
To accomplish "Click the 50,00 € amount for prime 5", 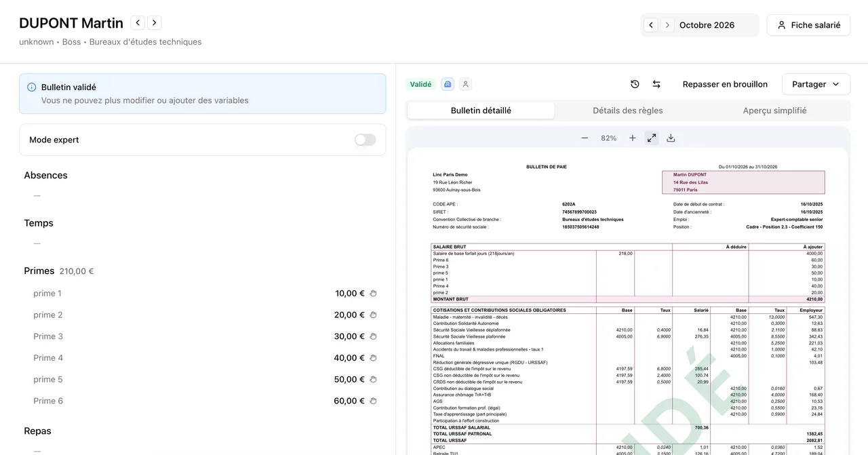I will (x=349, y=380).
